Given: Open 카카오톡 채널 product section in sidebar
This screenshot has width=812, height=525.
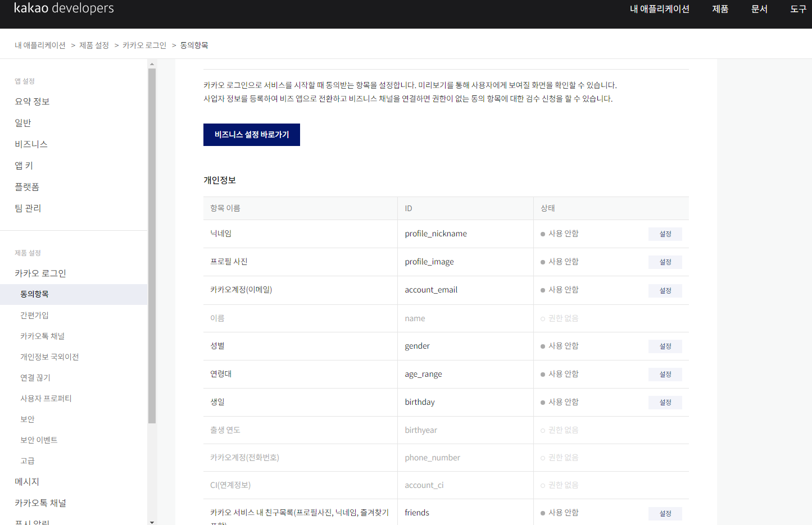Looking at the screenshot, I should click(40, 503).
